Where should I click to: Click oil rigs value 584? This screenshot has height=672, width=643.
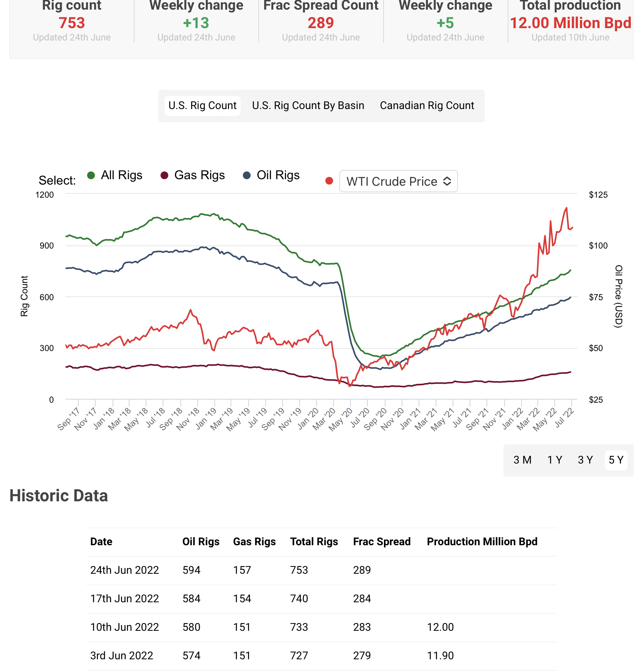(x=192, y=599)
